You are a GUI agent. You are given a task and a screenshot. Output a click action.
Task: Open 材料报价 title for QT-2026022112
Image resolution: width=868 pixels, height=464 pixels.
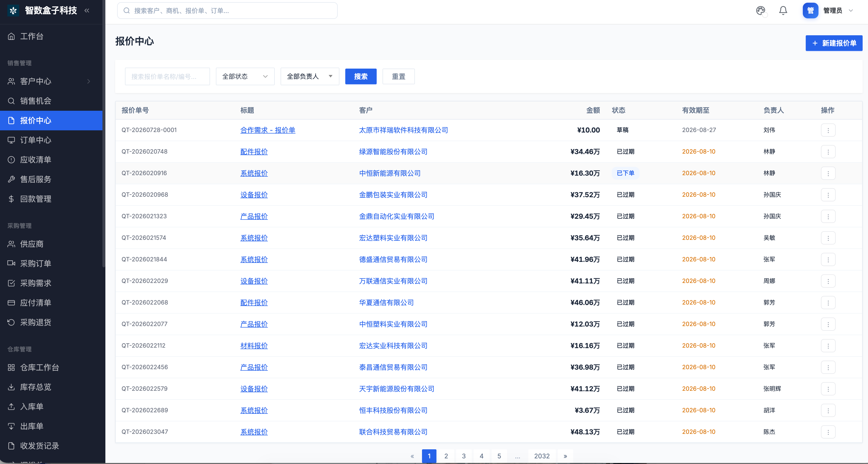[x=254, y=346]
